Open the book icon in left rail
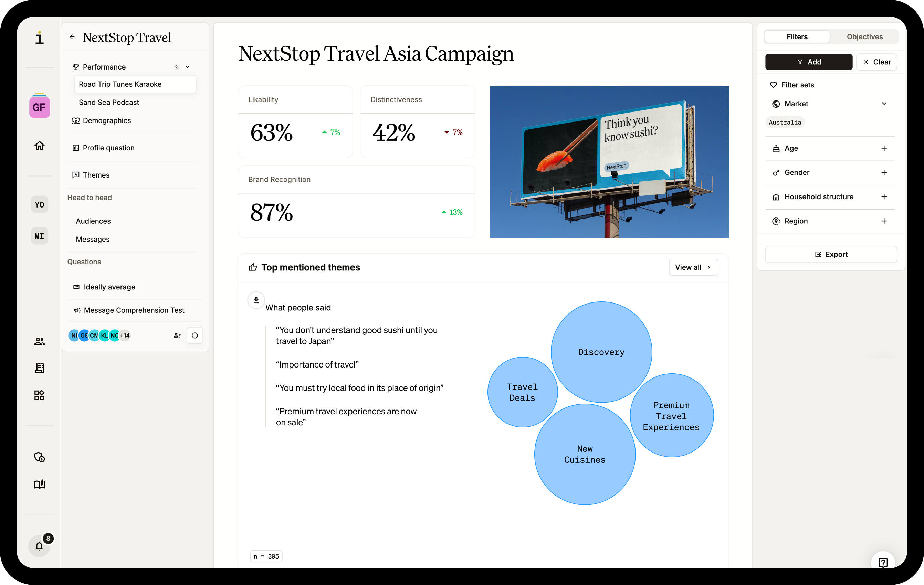The image size is (924, 585). [x=40, y=484]
